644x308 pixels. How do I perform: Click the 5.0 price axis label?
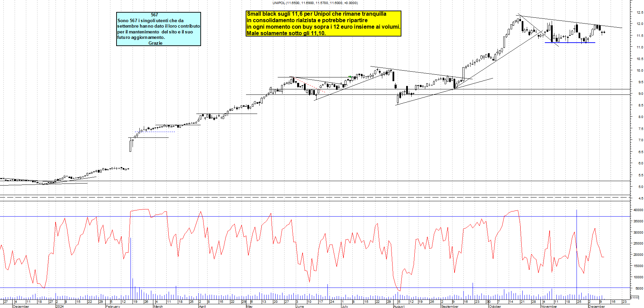coord(640,187)
